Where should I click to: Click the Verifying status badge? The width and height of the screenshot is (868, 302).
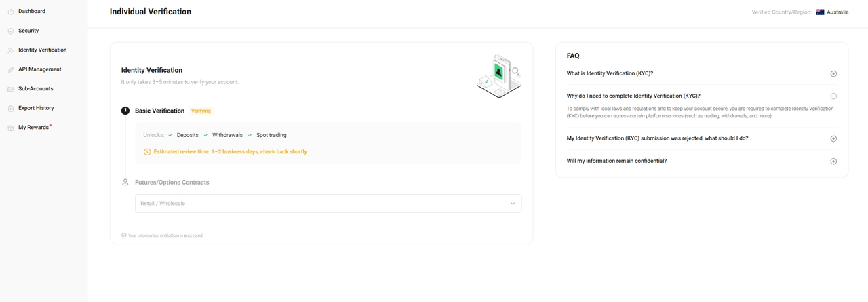[201, 111]
